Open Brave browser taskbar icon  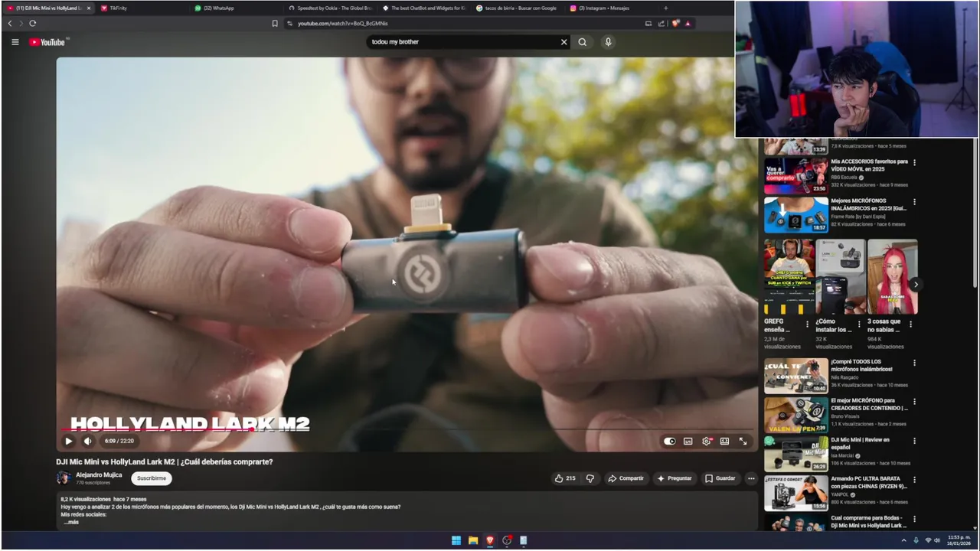coord(490,540)
